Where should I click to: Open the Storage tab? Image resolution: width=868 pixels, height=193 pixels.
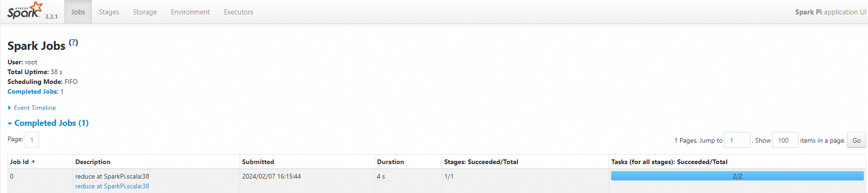pyautogui.click(x=145, y=12)
